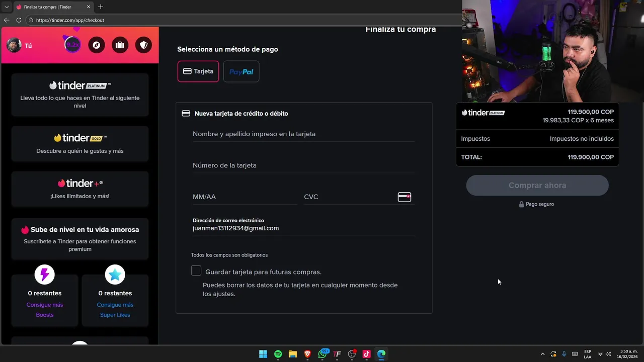Screen dimensions: 644x362
Task: Click the address bar URL
Action: (x=70, y=20)
